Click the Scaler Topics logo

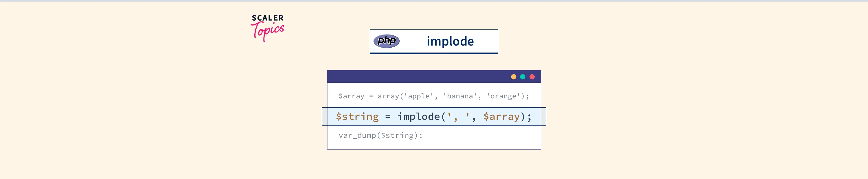tap(268, 28)
